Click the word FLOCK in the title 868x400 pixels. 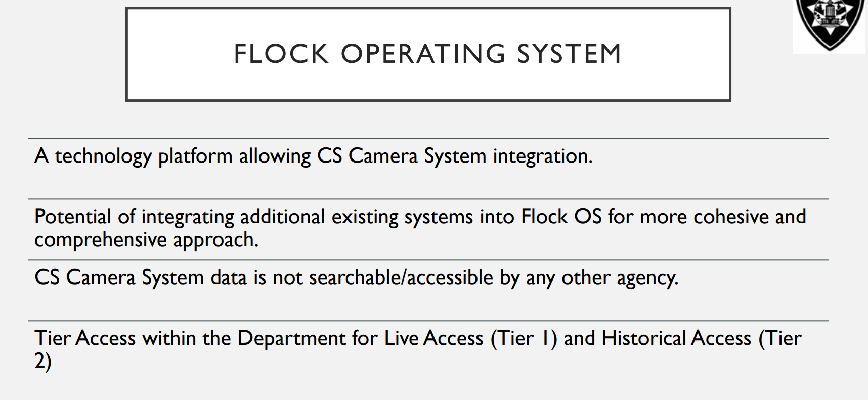[x=281, y=54]
